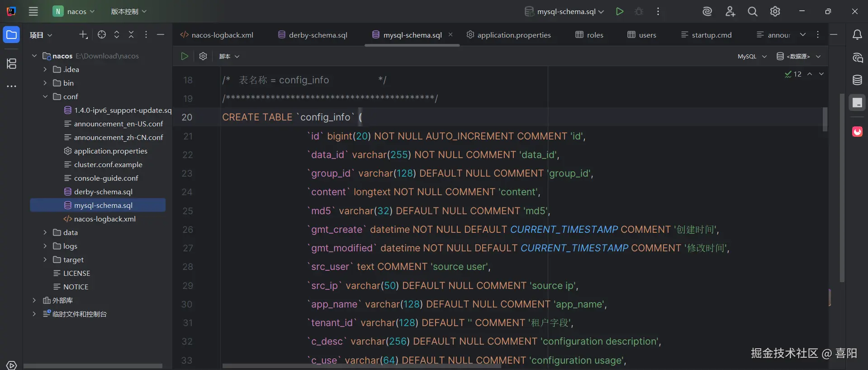The width and height of the screenshot is (868, 370).
Task: Open inspections widget showing 12
Action: coord(793,74)
